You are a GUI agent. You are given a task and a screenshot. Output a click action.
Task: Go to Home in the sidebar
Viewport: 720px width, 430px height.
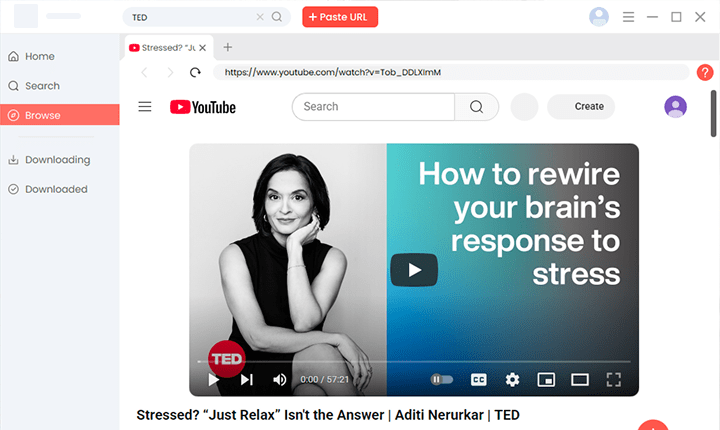[60, 56]
